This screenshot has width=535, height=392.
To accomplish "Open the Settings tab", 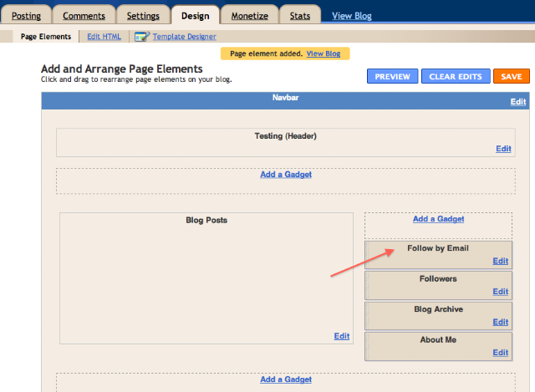I will [x=143, y=16].
